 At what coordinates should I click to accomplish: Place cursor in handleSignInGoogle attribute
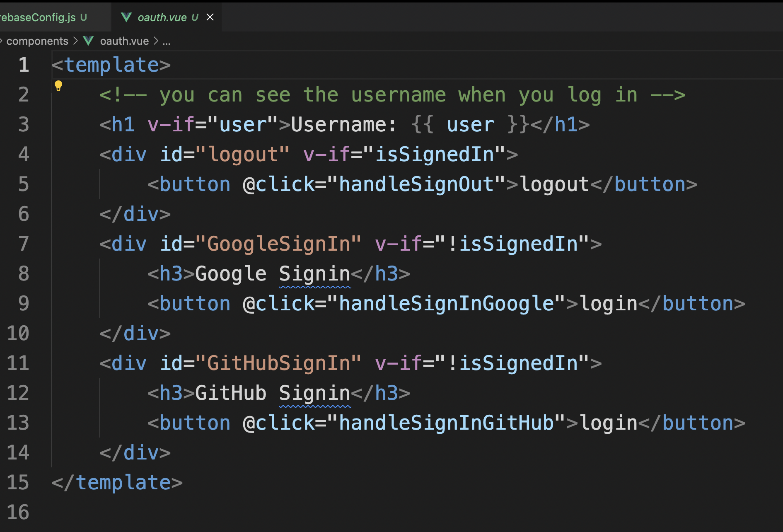coord(446,304)
